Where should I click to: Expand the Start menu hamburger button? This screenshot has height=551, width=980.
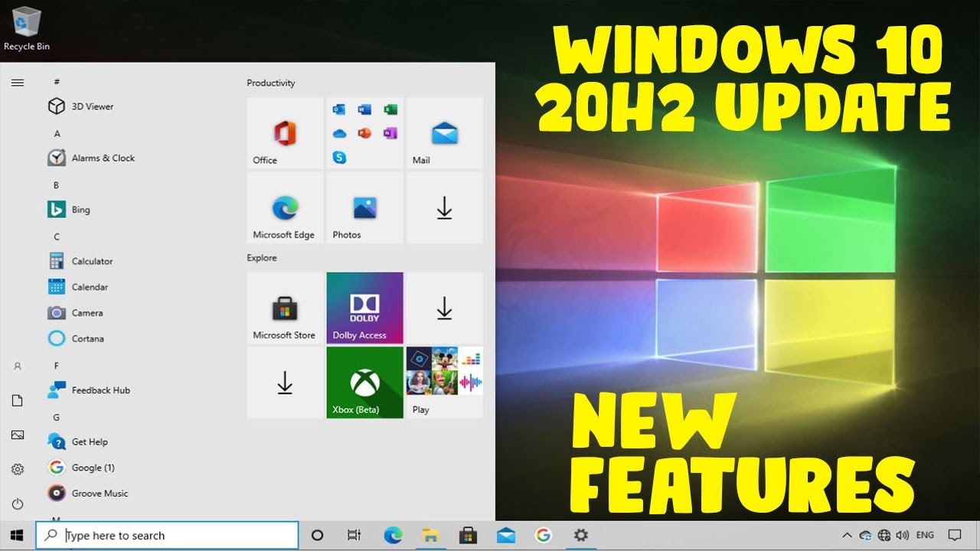pos(18,83)
